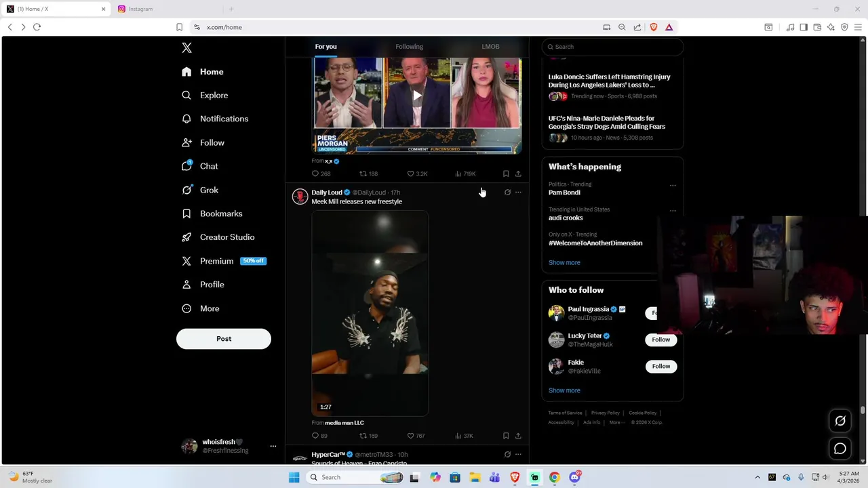Open the Explore page

(x=205, y=95)
